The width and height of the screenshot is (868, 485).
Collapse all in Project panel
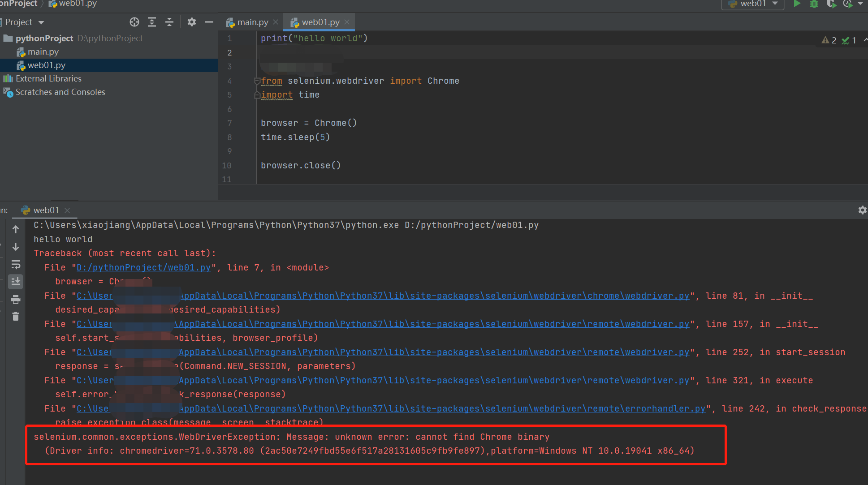click(169, 22)
